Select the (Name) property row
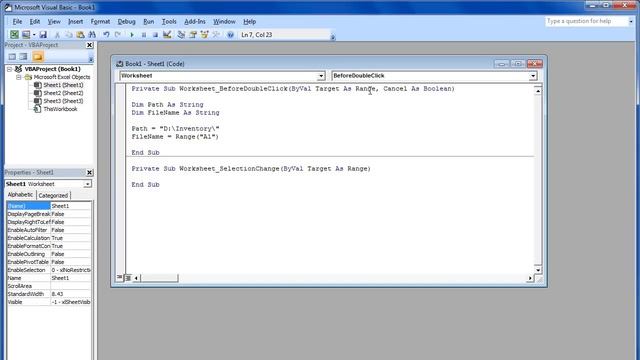Screen dimensions: 640x360 pyautogui.click(x=49, y=206)
